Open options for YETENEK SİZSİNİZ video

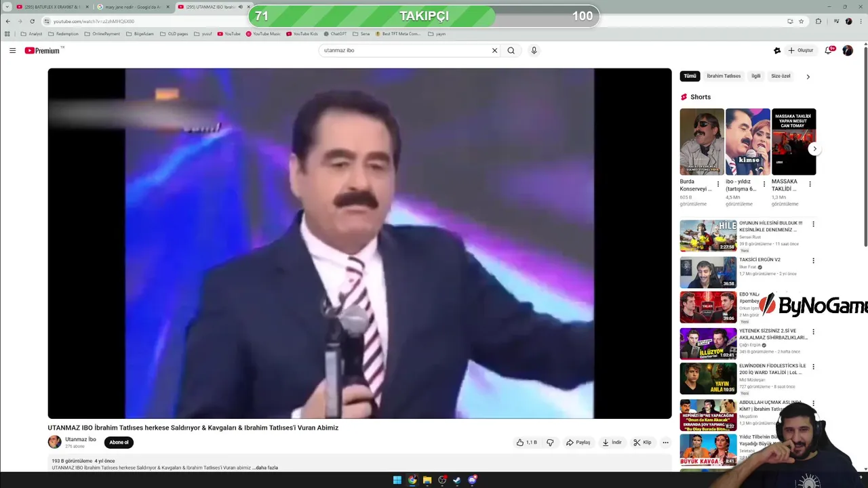click(813, 332)
